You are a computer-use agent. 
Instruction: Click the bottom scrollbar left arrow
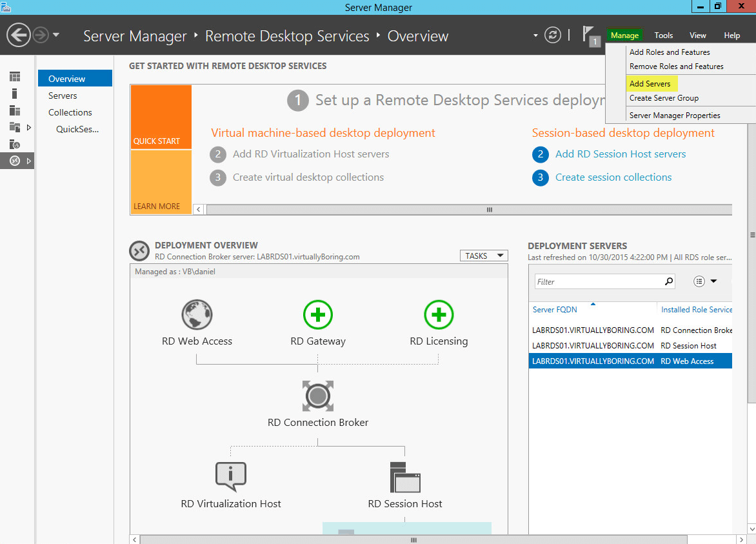[135, 539]
